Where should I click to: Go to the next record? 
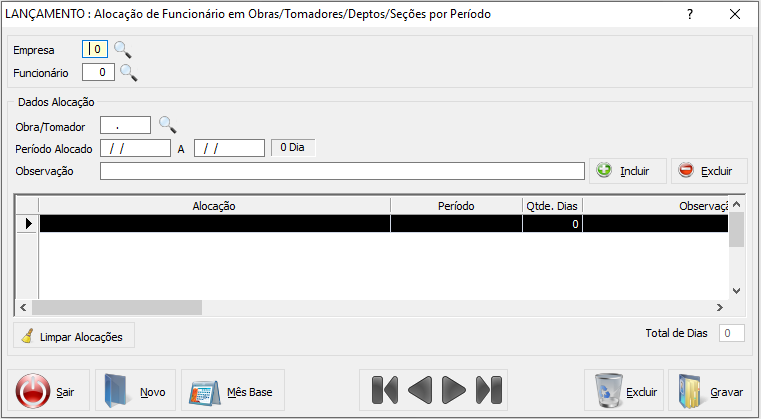pos(454,390)
